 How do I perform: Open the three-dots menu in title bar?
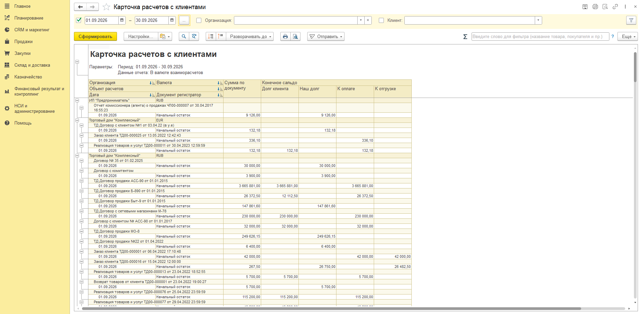coord(625,7)
